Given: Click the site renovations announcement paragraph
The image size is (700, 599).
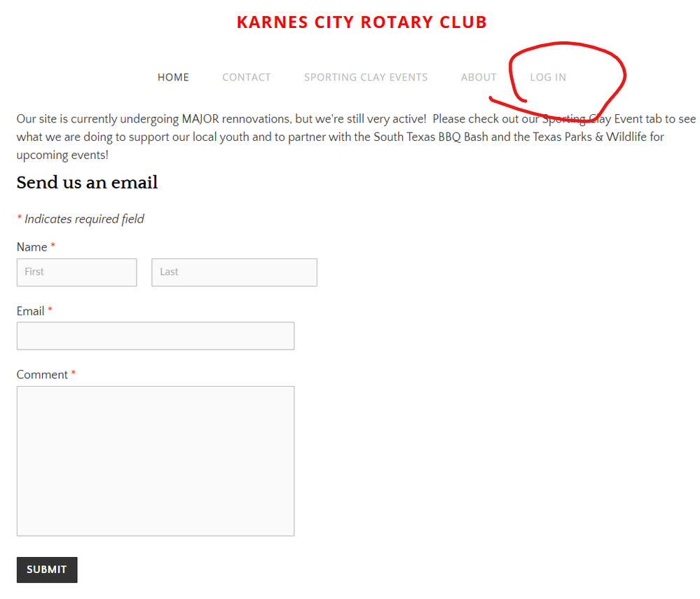Looking at the screenshot, I should (x=356, y=137).
